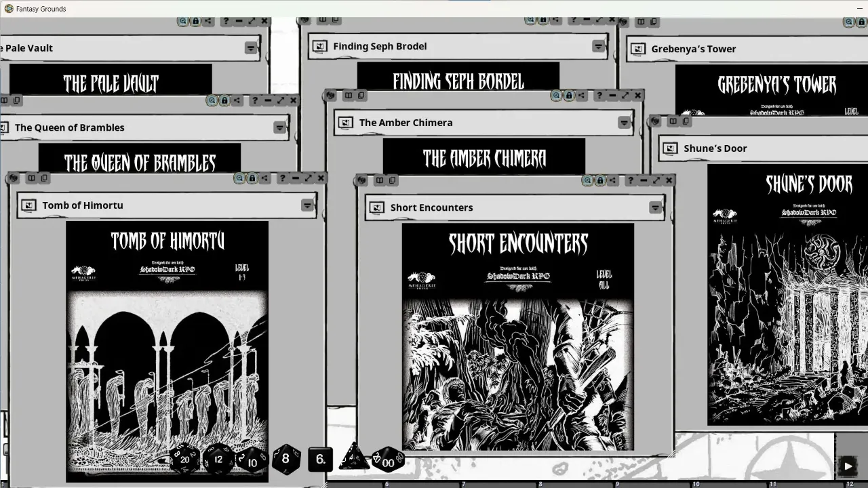The image size is (868, 488).
Task: Open help in Queen of Brambles window
Action: [255, 100]
